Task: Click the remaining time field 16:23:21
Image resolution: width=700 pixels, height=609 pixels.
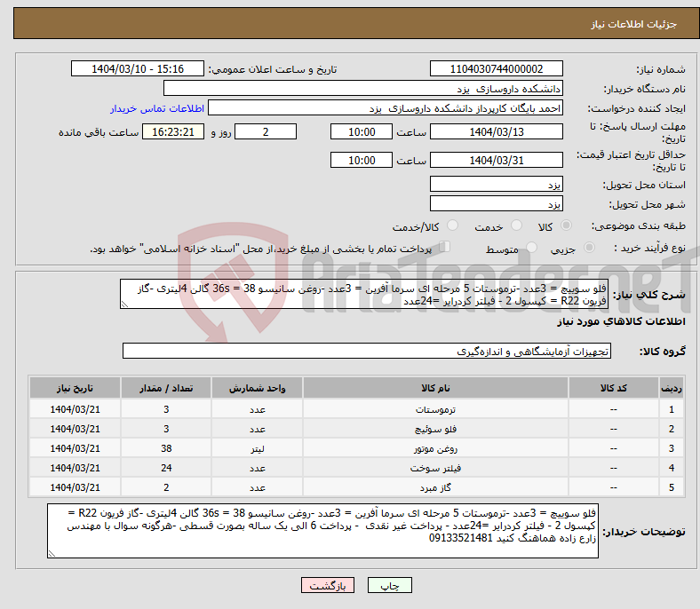Action: pos(173,132)
